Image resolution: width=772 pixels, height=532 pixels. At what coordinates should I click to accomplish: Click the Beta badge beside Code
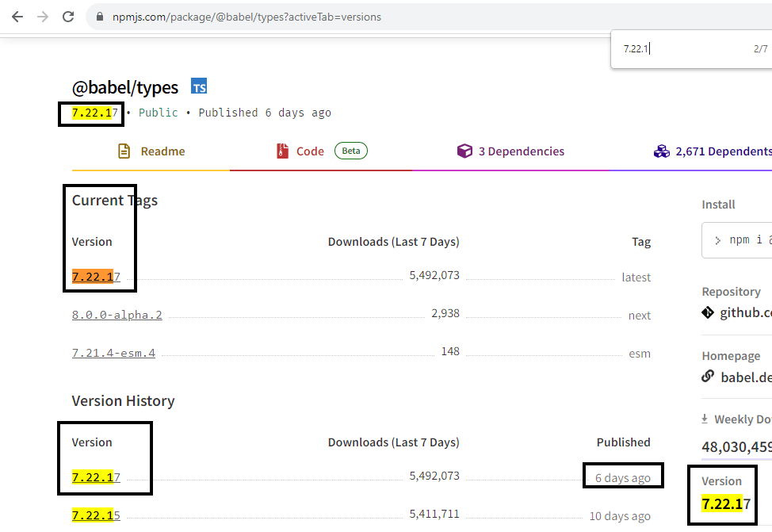(x=351, y=151)
